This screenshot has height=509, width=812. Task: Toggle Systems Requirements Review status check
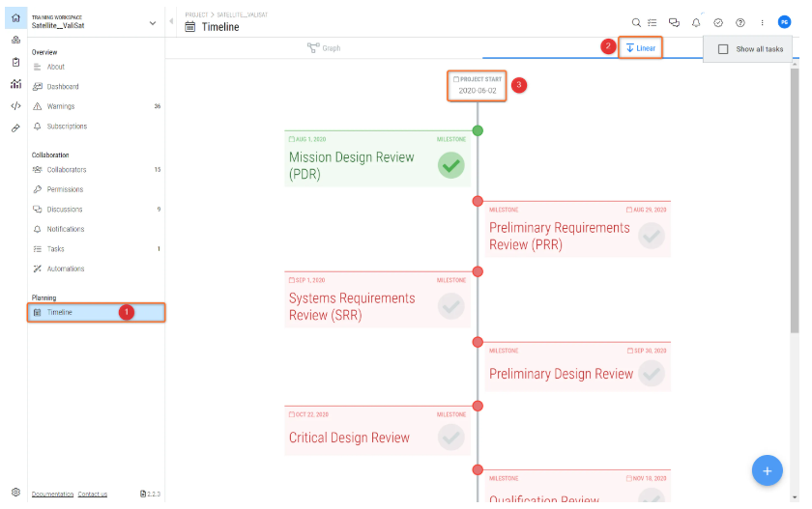450,306
